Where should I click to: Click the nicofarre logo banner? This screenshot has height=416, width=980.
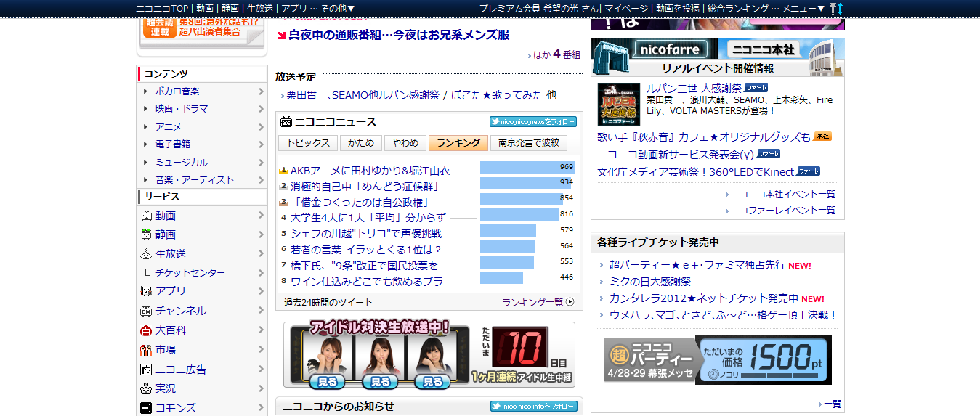[x=670, y=49]
